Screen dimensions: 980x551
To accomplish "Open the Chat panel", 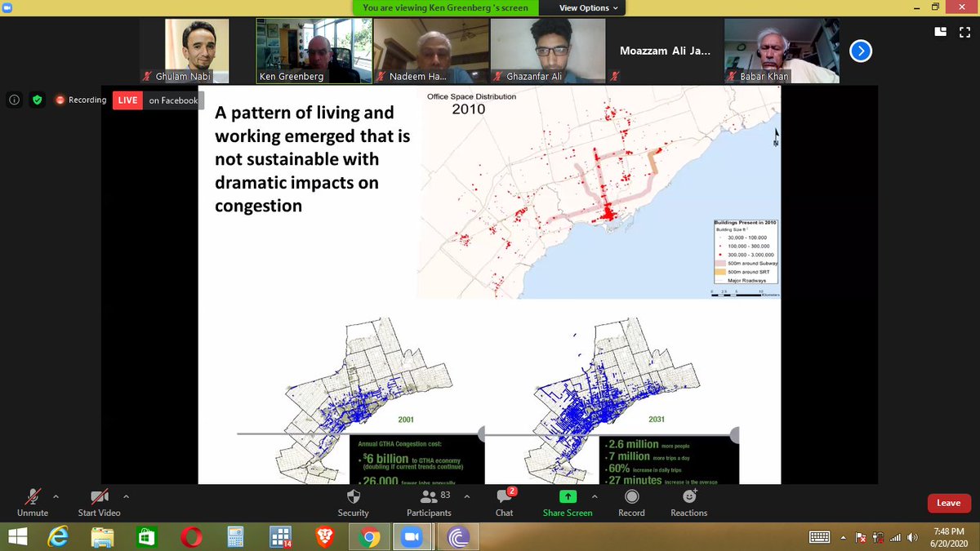I will pyautogui.click(x=504, y=502).
